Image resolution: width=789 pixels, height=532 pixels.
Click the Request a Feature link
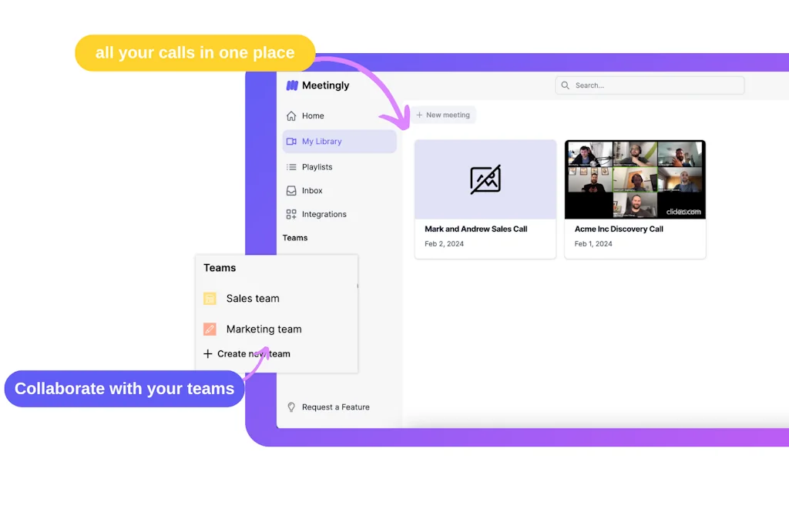[x=336, y=407]
